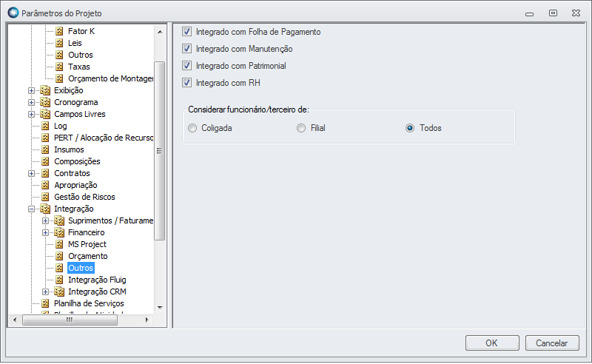The width and height of the screenshot is (592, 364).
Task: Click the tree's horizontal scrollbar thumb
Action: 69,320
